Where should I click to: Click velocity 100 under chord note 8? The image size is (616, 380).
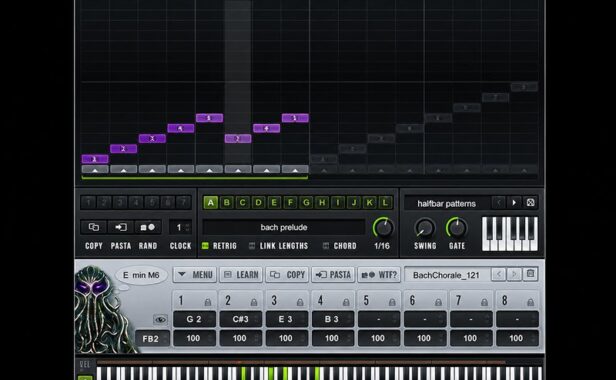pos(517,338)
